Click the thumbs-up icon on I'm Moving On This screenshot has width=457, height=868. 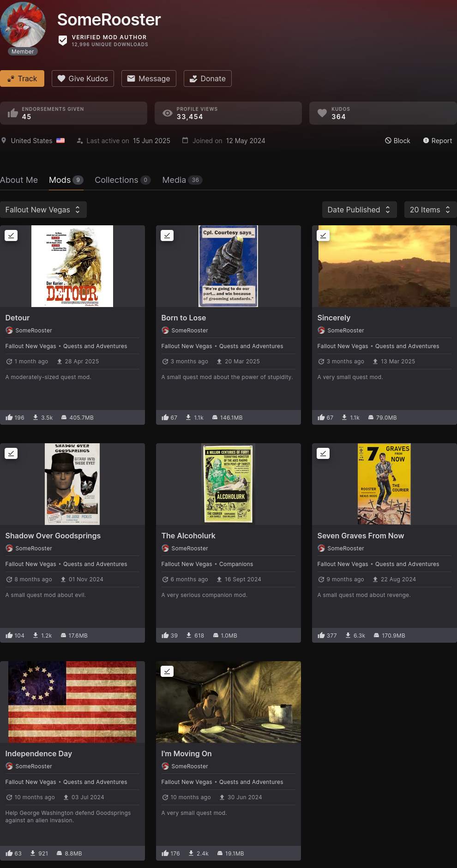pos(165,853)
